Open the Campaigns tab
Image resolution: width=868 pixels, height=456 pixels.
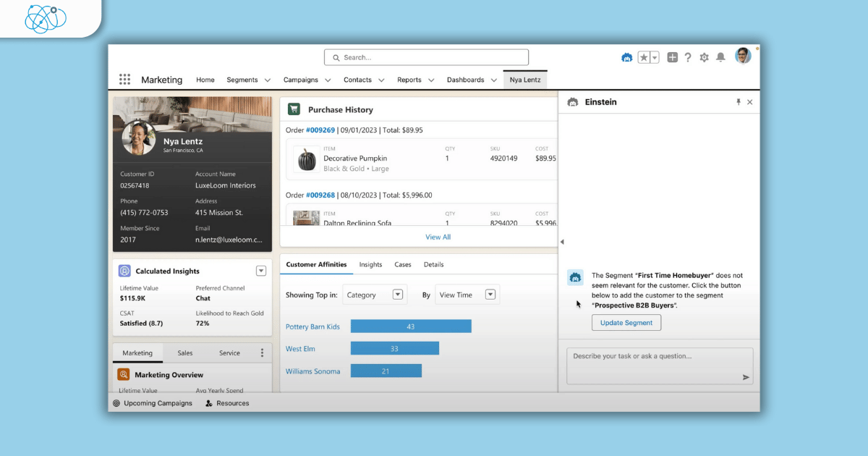pos(300,80)
